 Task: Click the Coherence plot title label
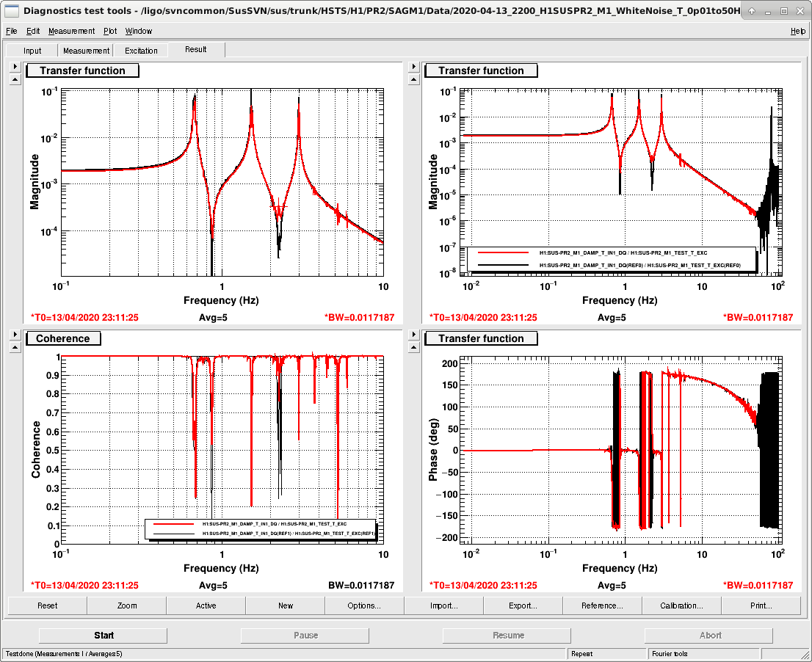click(63, 338)
